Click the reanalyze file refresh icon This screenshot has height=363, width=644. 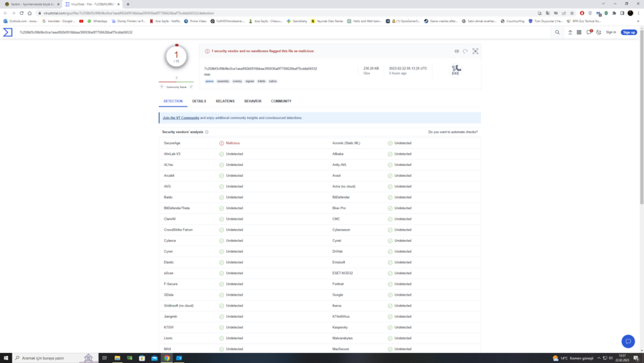[465, 52]
